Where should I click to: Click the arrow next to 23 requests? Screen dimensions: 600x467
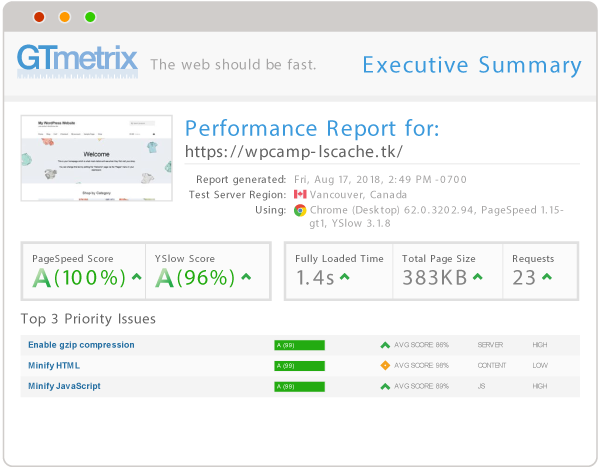(x=547, y=277)
